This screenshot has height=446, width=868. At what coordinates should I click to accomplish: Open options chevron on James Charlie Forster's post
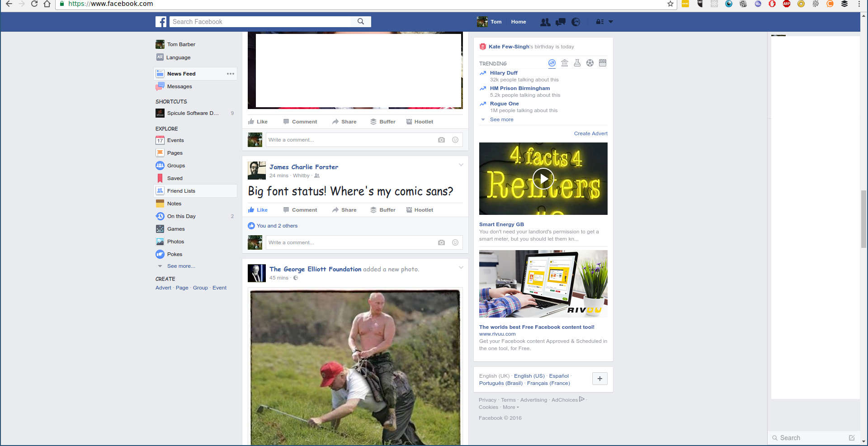click(461, 165)
